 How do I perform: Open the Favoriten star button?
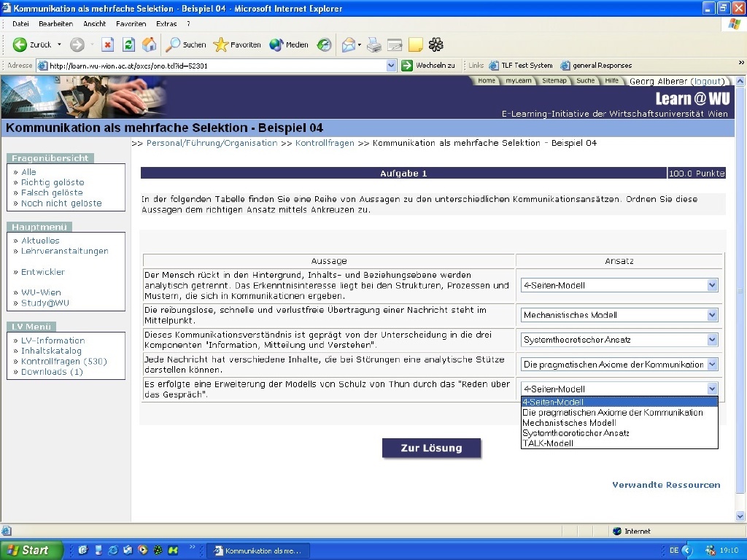tap(236, 44)
